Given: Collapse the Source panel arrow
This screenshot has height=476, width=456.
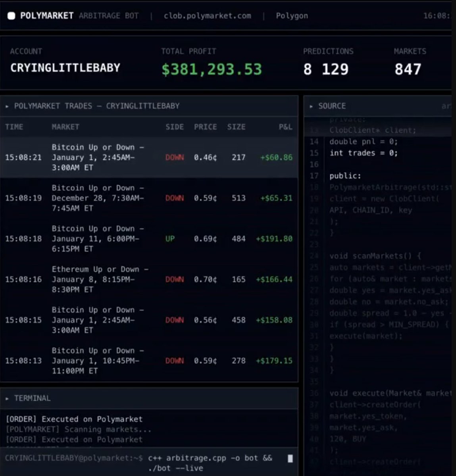Looking at the screenshot, I should tap(311, 106).
